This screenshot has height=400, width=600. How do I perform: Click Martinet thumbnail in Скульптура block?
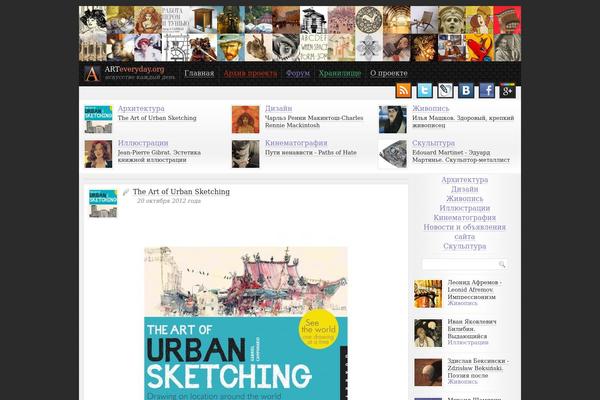[393, 154]
